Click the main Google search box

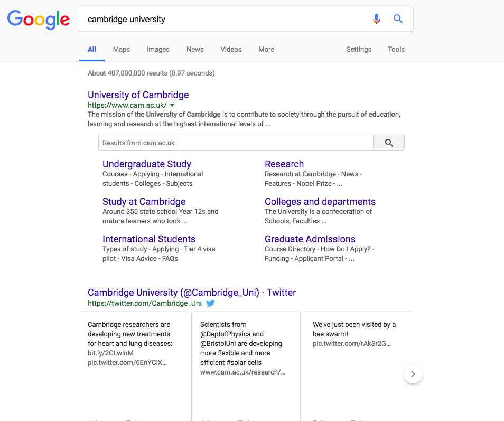tap(222, 20)
